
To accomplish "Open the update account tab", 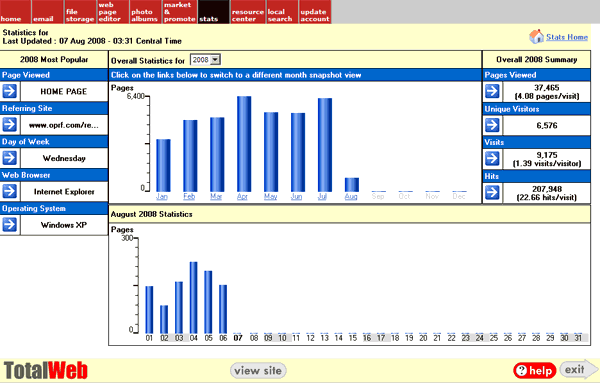I will pos(315,12).
